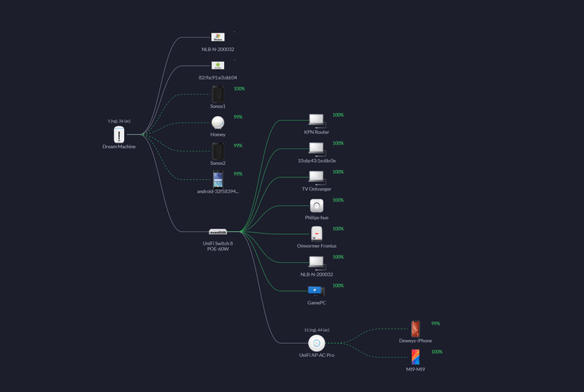Click the 100% value next to GamePC

338,285
